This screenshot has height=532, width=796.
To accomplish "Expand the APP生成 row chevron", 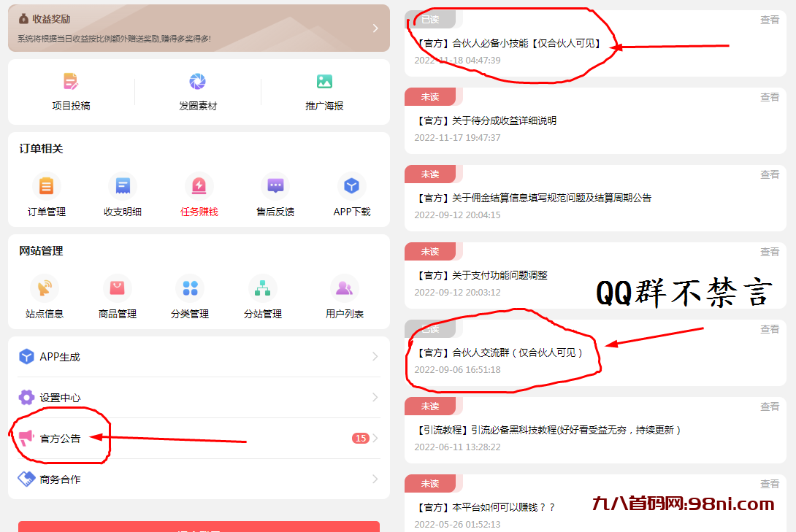I will click(375, 357).
